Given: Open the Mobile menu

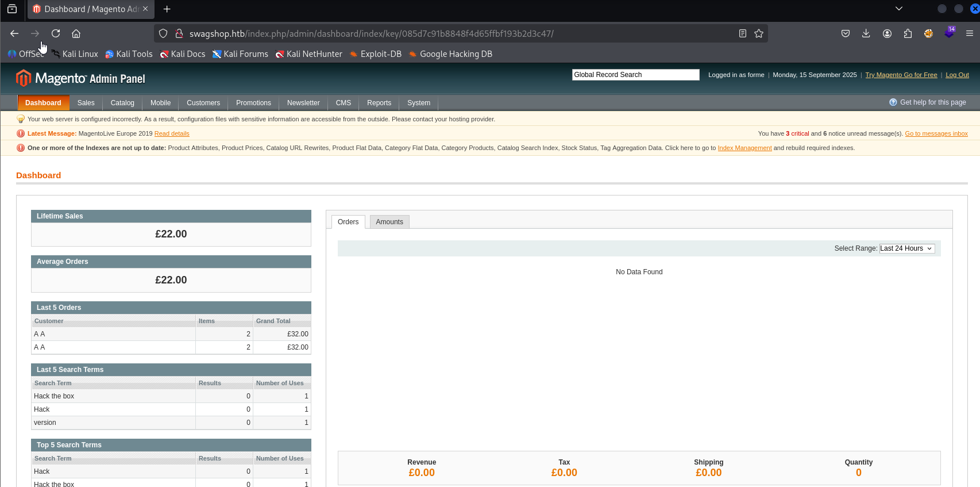Looking at the screenshot, I should click(161, 103).
